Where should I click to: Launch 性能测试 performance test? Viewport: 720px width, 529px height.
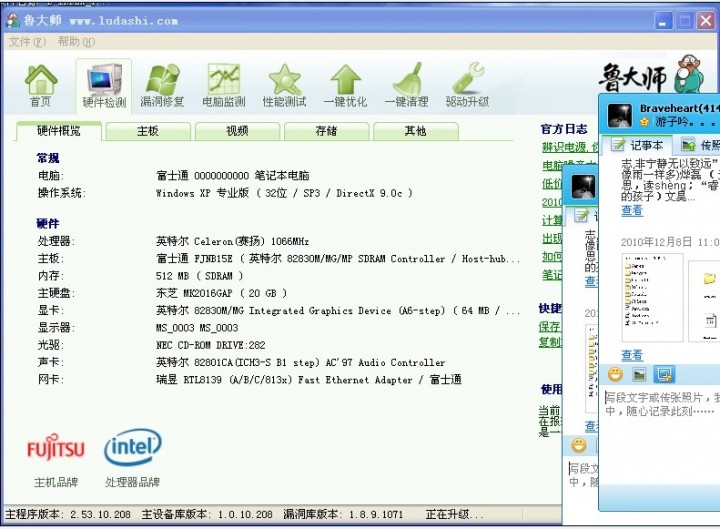[x=284, y=84]
